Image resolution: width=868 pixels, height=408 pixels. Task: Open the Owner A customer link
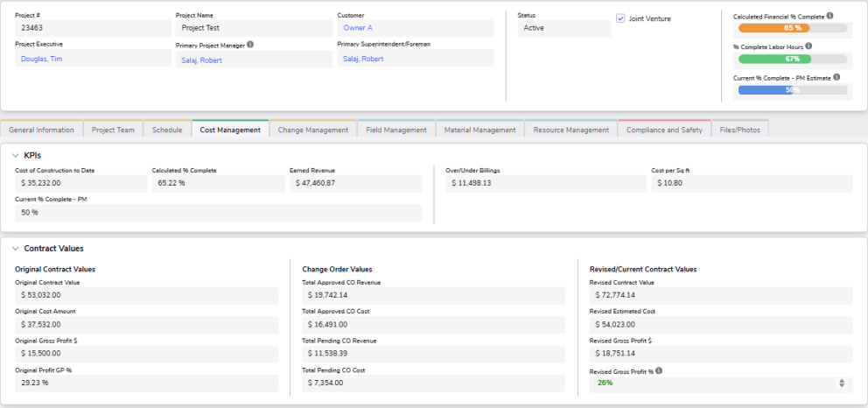click(358, 28)
